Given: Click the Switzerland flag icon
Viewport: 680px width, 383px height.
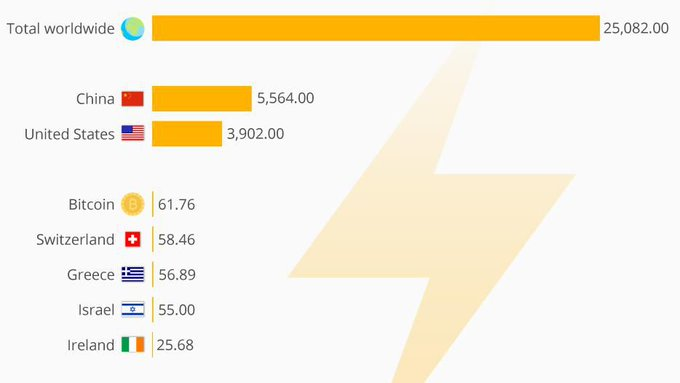Looking at the screenshot, I should click(133, 239).
